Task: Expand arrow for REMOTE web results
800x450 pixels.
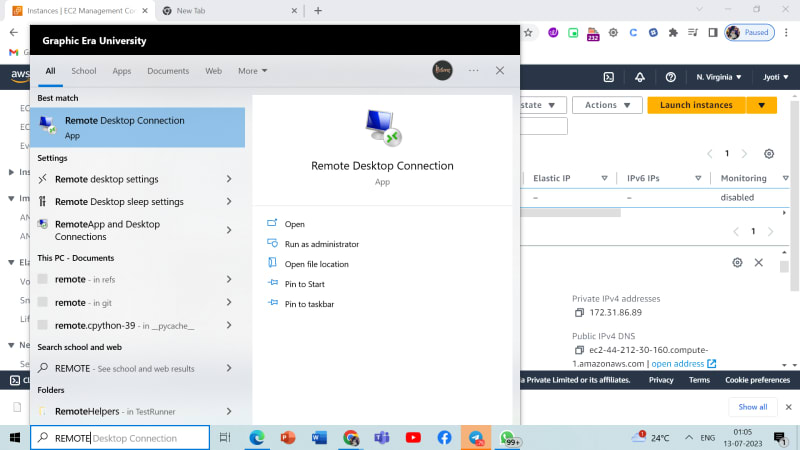Action: tap(229, 368)
